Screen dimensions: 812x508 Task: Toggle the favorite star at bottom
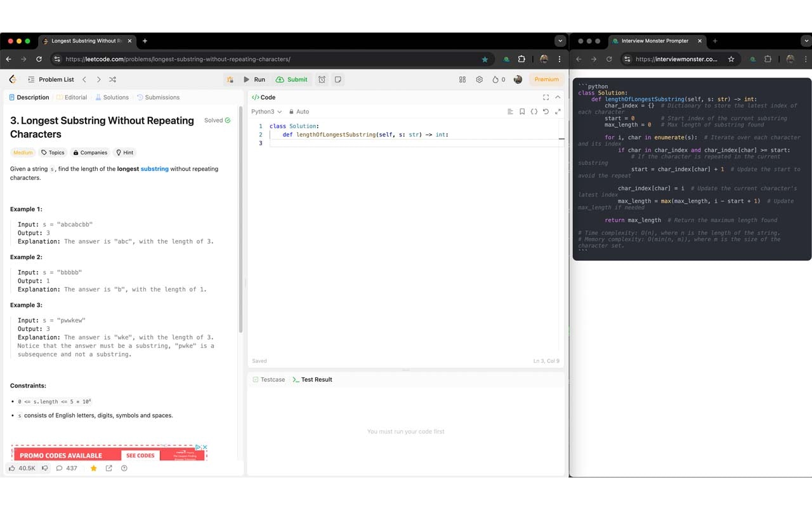pyautogui.click(x=94, y=468)
